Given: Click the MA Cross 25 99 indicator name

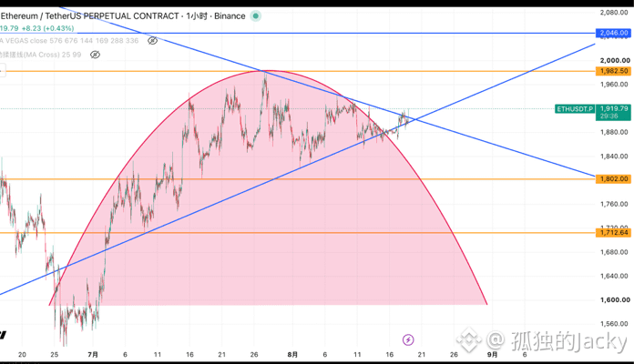Looking at the screenshot, I should [x=40, y=55].
